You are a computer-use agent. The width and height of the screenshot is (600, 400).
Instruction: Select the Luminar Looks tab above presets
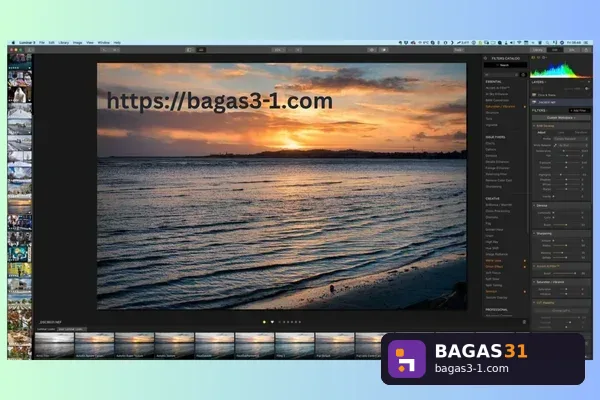[x=46, y=329]
